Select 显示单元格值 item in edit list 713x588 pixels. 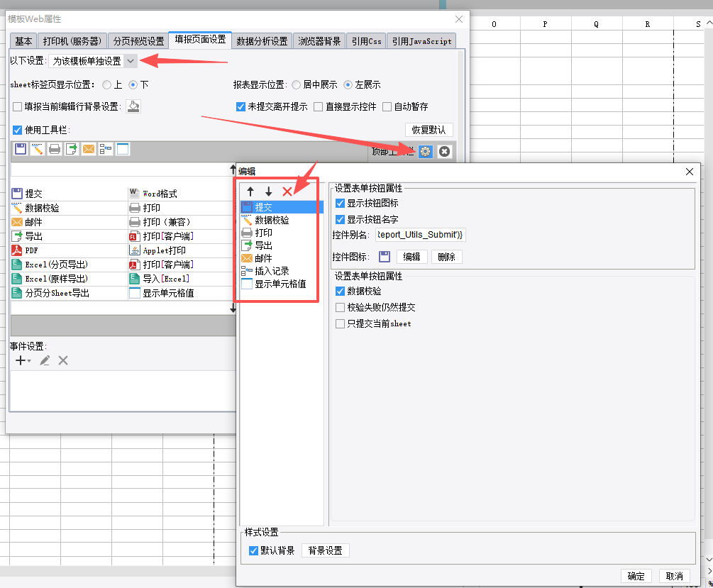(282, 284)
